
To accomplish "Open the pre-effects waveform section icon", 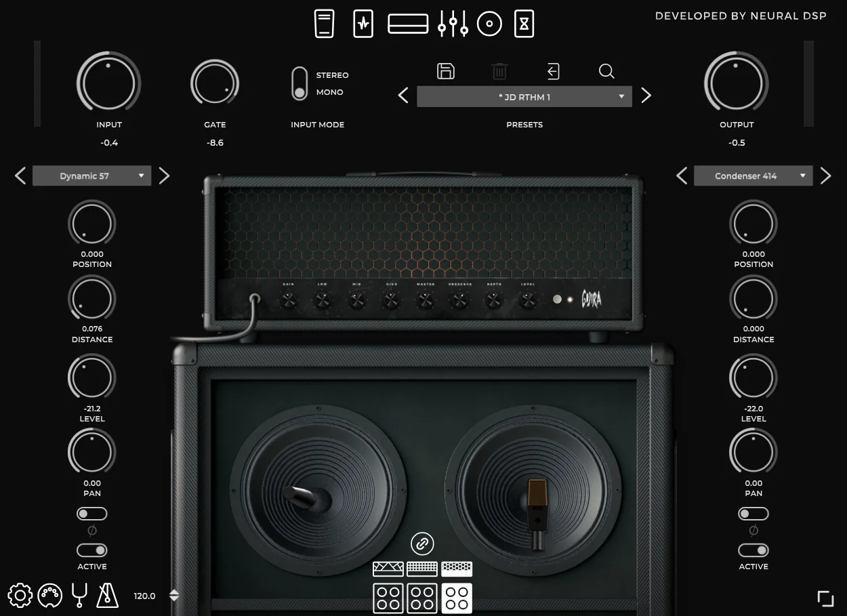I will [364, 24].
